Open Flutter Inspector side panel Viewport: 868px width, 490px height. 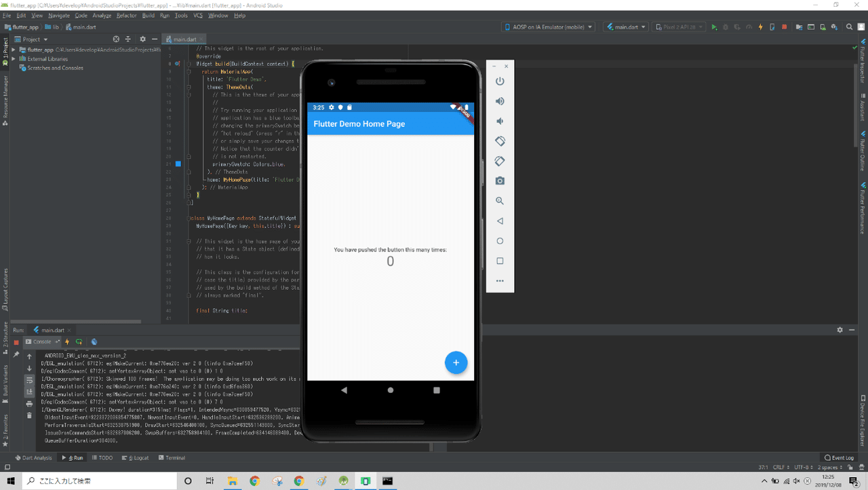point(863,61)
